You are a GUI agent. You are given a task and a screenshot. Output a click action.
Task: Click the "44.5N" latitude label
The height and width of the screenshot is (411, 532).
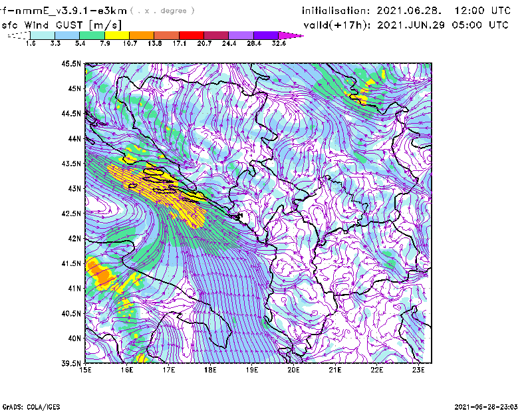pyautogui.click(x=71, y=114)
